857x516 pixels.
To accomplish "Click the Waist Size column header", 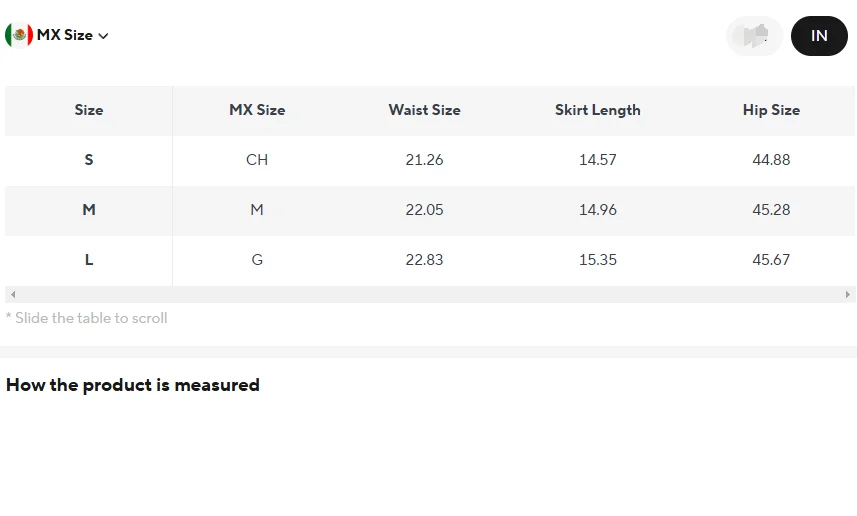I will point(425,110).
